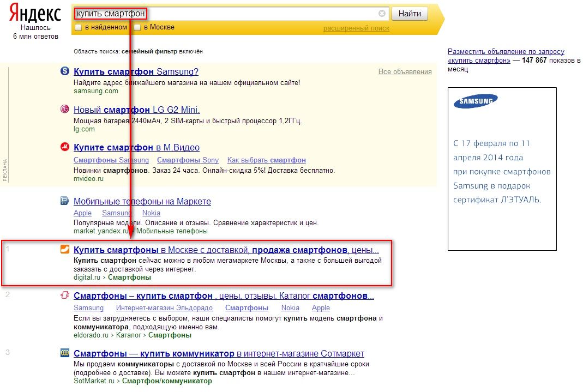Enable the "в найденном" checkbox
This screenshot has height=392, width=583.
click(79, 27)
